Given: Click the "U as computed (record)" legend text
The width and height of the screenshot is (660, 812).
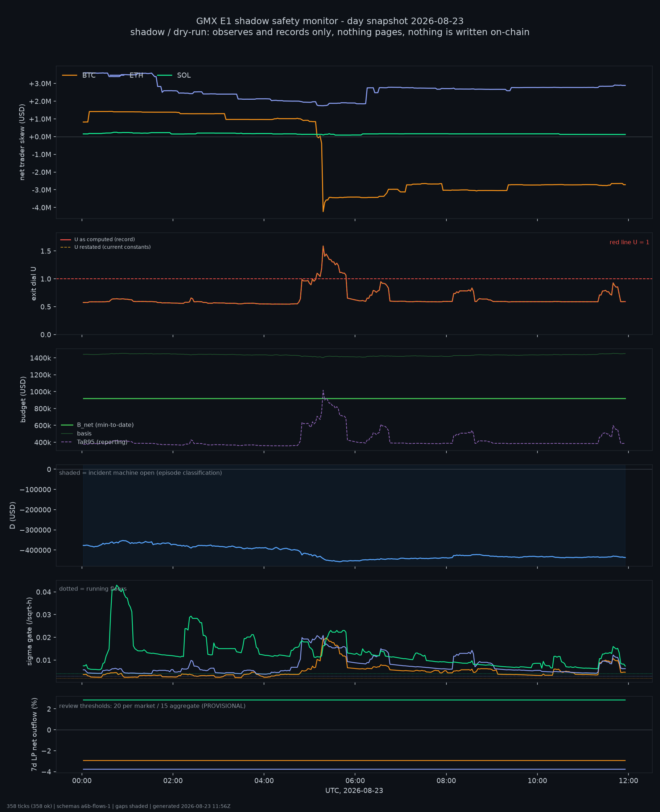Looking at the screenshot, I should point(104,240).
